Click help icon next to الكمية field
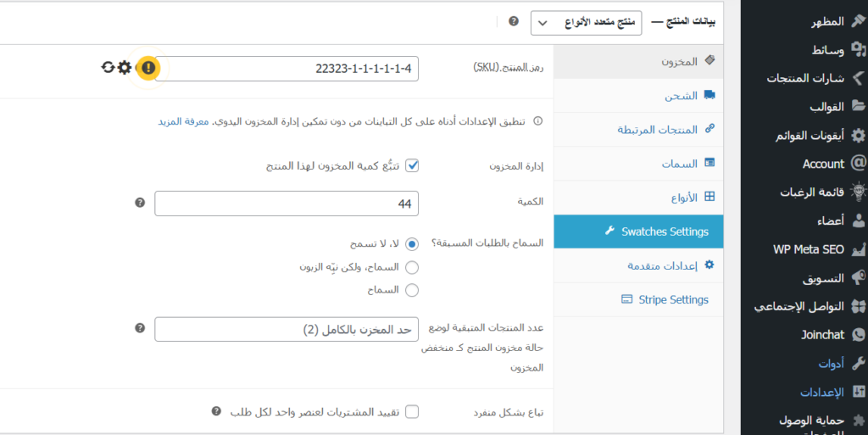The width and height of the screenshot is (868, 435). point(140,203)
